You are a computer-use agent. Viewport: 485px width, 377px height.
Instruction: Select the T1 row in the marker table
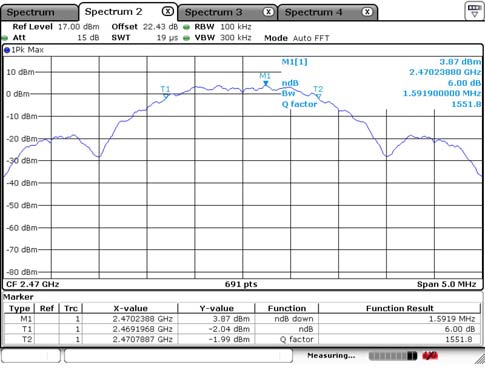(x=242, y=329)
